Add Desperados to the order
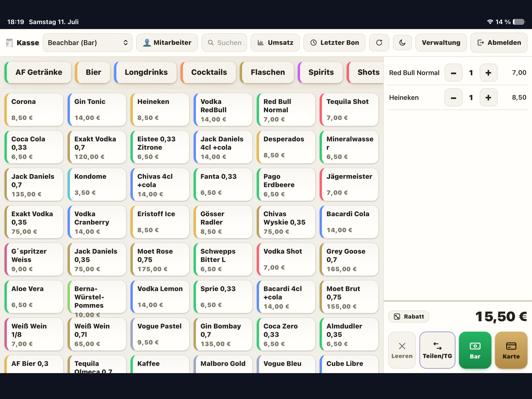Image resolution: width=532 pixels, height=399 pixels. (286, 147)
